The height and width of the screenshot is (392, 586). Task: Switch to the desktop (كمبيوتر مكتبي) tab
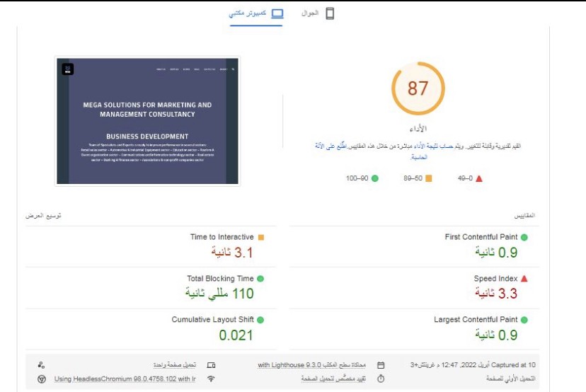256,14
